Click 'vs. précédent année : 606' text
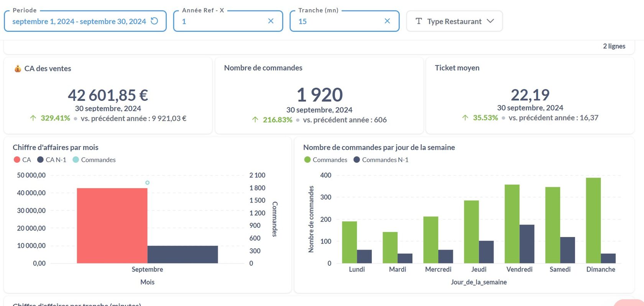Viewport: 644px width, 306px height. [x=345, y=120]
